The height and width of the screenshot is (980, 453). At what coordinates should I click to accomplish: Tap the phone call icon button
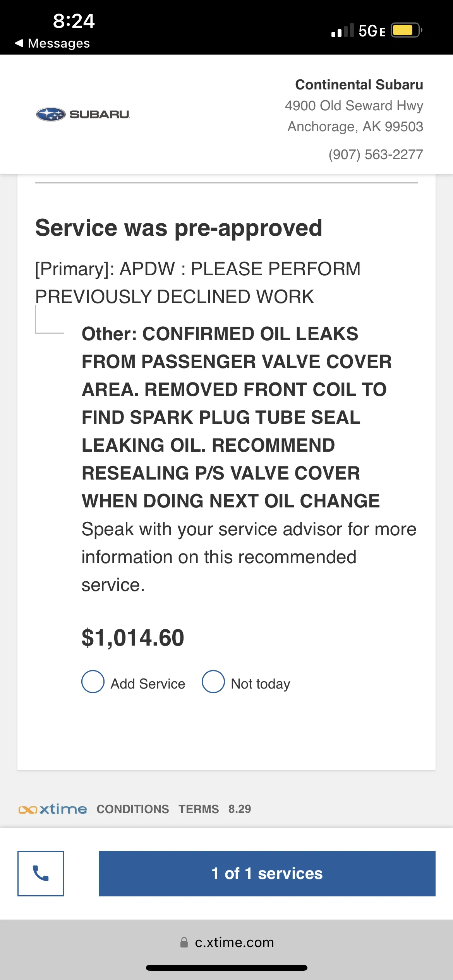(x=41, y=873)
